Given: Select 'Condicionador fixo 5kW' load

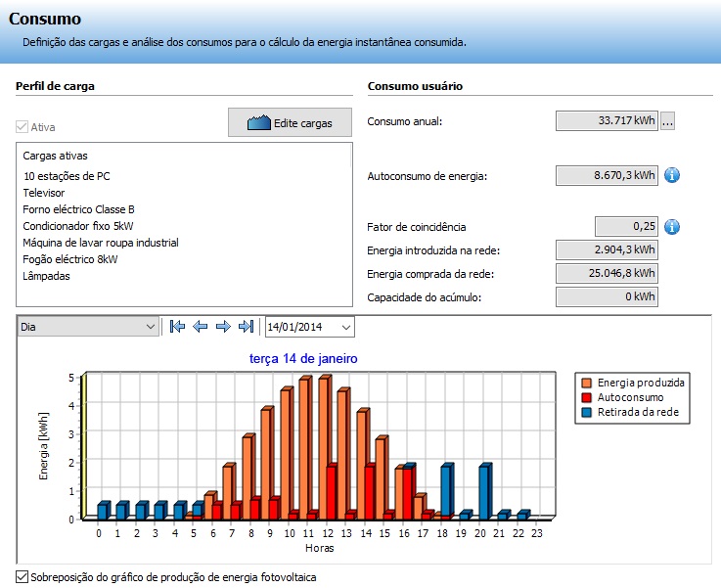Looking at the screenshot, I should coord(78,226).
